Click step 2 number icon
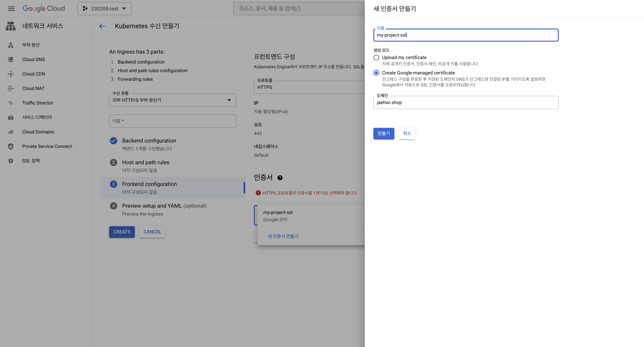The height and width of the screenshot is (347, 644). pyautogui.click(x=114, y=162)
